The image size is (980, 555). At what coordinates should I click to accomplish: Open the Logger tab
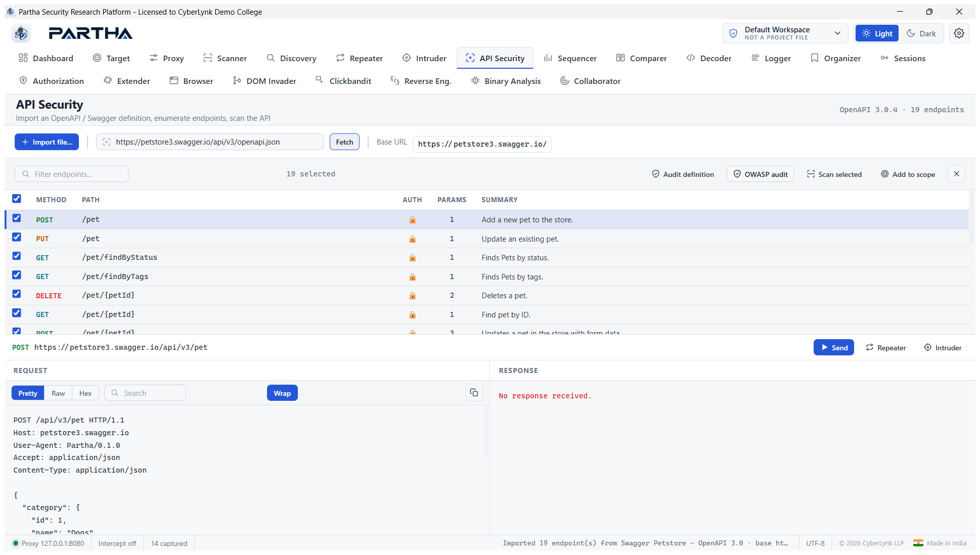click(x=771, y=58)
